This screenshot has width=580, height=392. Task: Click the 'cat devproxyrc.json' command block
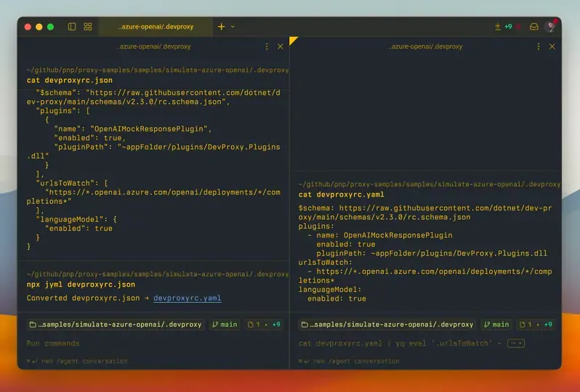[70, 80]
